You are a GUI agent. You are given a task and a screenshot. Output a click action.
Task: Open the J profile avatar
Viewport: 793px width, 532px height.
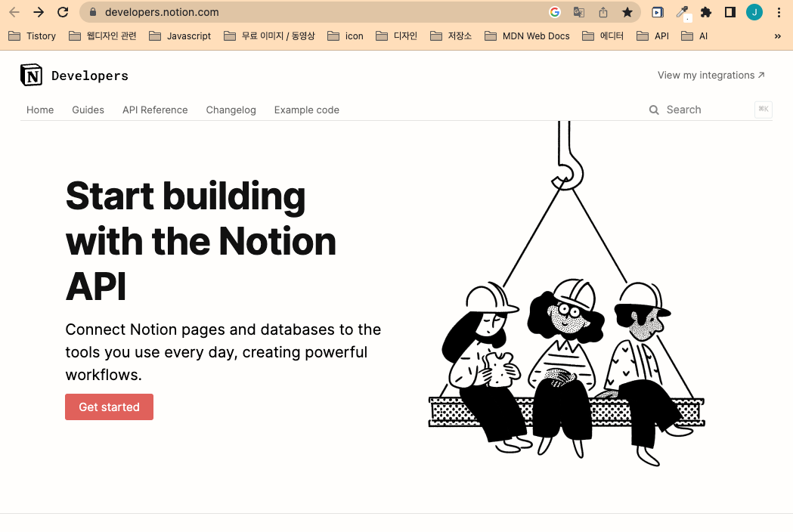(x=754, y=12)
